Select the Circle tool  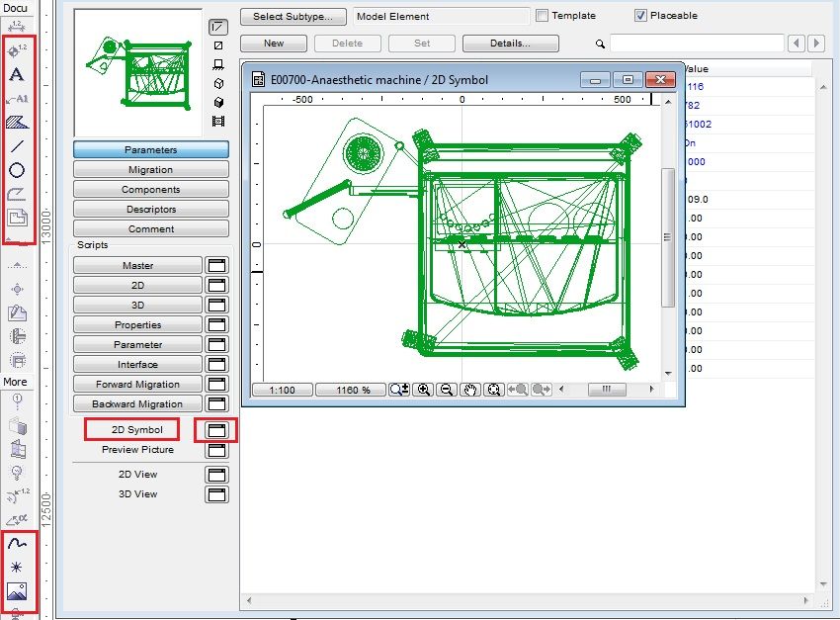(x=19, y=170)
